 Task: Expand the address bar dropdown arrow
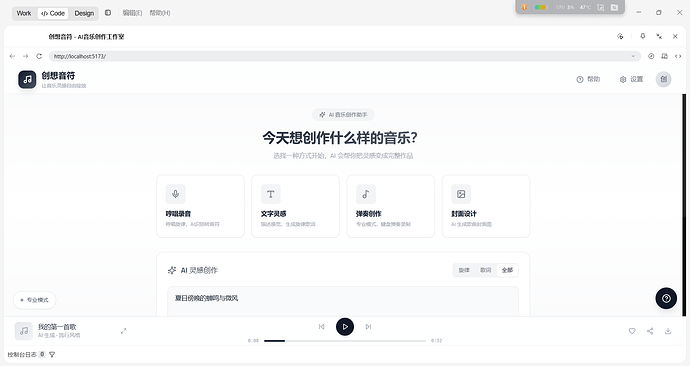(633, 56)
